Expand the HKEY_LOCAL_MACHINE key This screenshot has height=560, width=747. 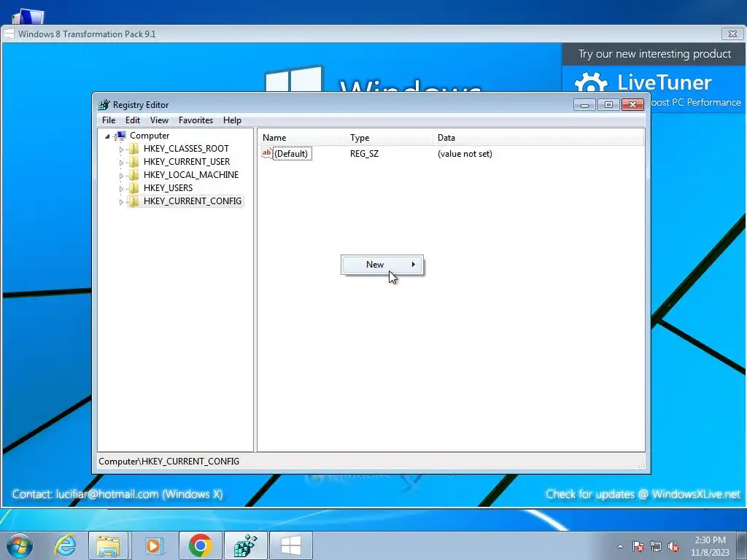pos(121,175)
